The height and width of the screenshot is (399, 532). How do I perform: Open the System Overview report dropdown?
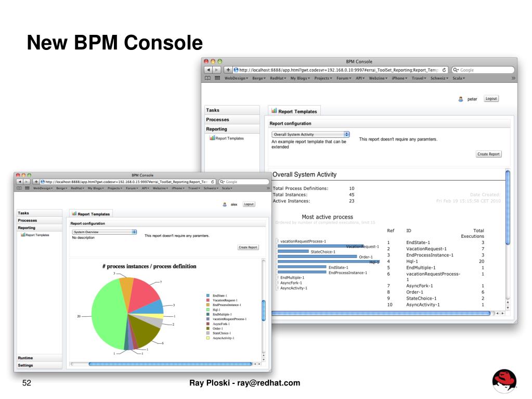pyautogui.click(x=104, y=232)
